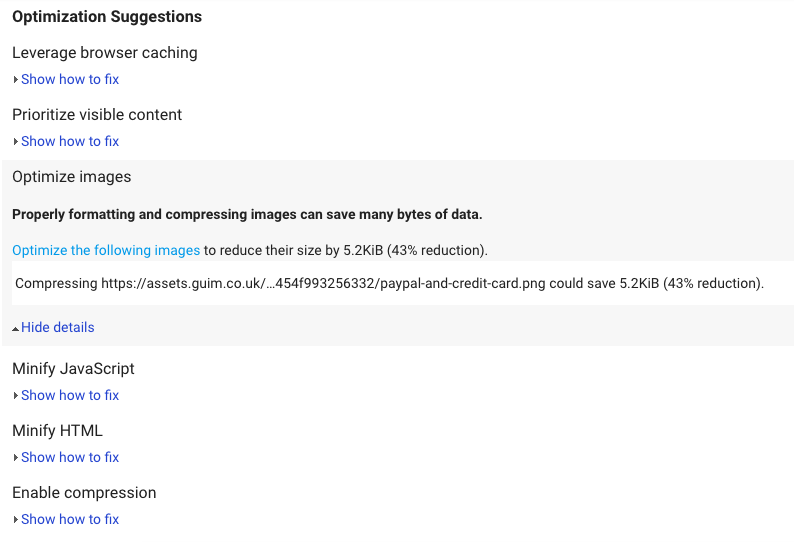Click the triangle arrow under Enable compression

16,519
